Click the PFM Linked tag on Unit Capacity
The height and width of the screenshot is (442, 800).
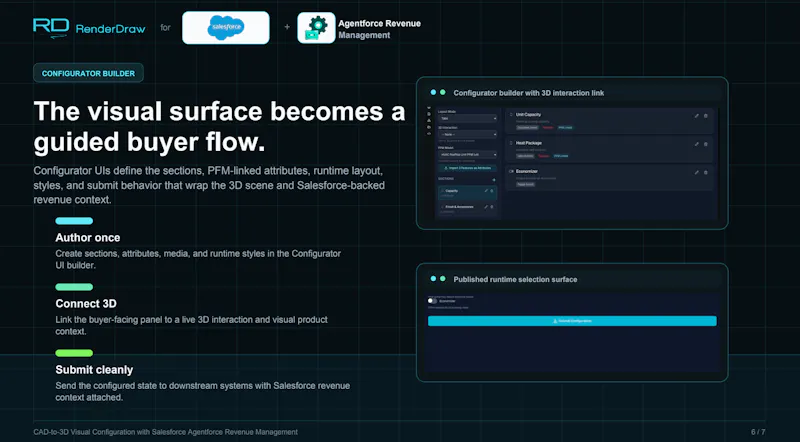click(565, 128)
